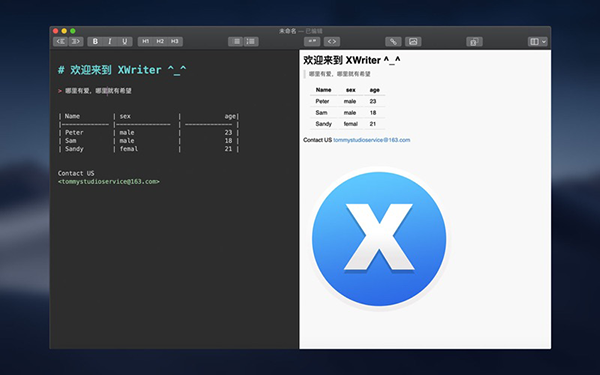
Task: Click the '23' cell in preview table
Action: [373, 101]
